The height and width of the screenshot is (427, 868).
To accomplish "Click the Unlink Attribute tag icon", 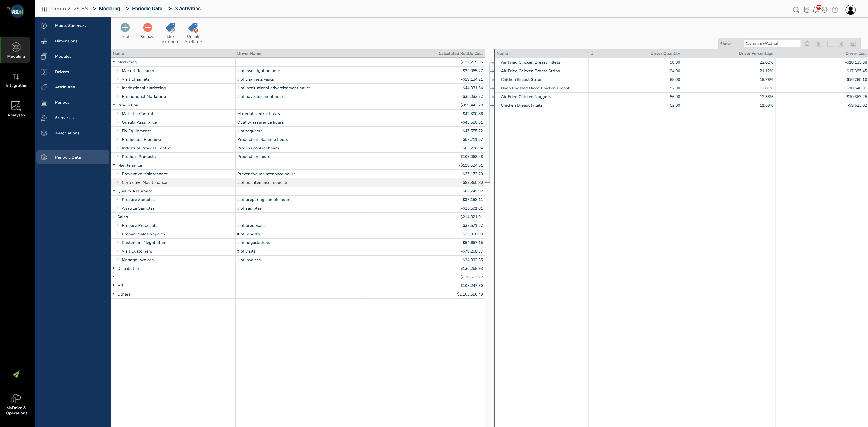I will (x=193, y=27).
